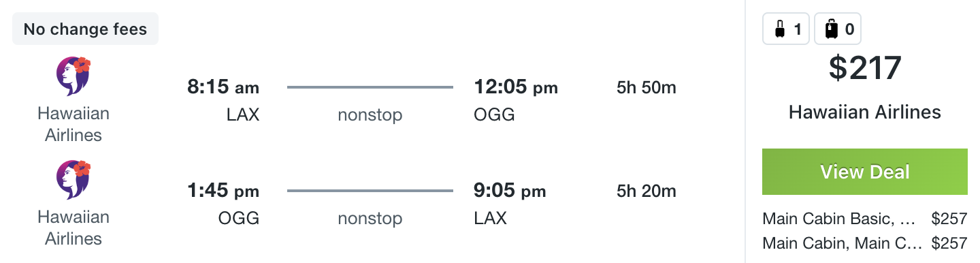Image resolution: width=980 pixels, height=263 pixels.
Task: Click the checked bag icon
Action: [x=831, y=29]
